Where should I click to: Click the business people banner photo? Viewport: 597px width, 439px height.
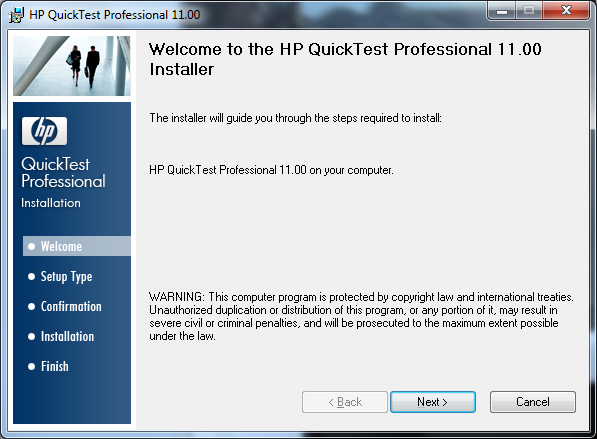pyautogui.click(x=72, y=66)
